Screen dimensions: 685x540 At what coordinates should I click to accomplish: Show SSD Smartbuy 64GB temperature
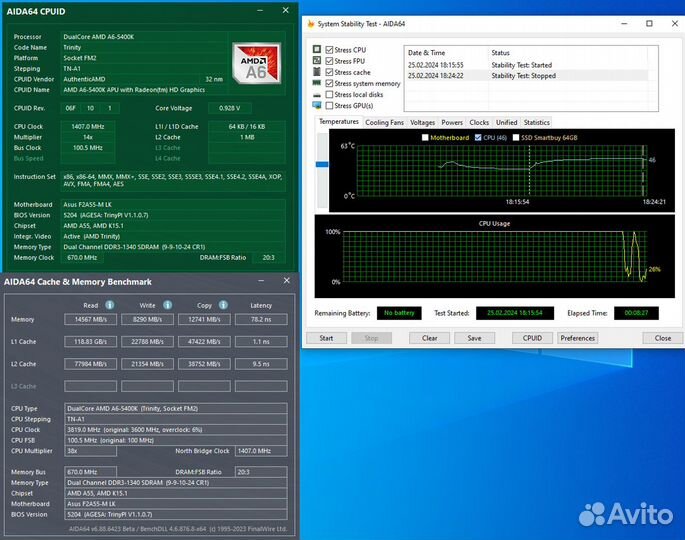(x=516, y=138)
